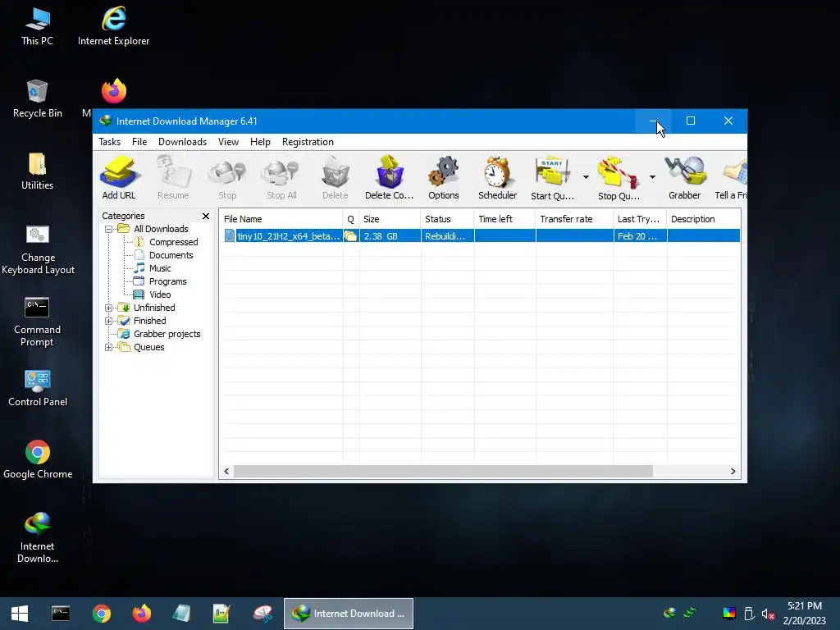Open This PC desktop icon
The image size is (840, 630).
coord(38,25)
